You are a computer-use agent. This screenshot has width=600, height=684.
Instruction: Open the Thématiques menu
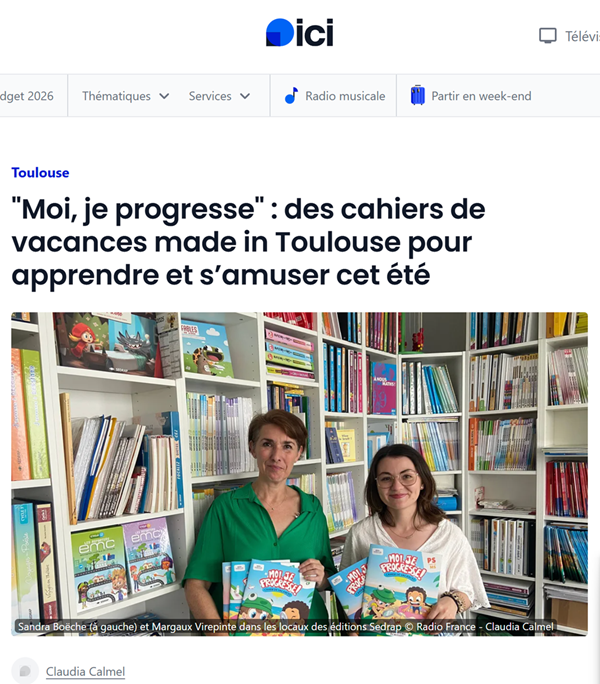125,96
